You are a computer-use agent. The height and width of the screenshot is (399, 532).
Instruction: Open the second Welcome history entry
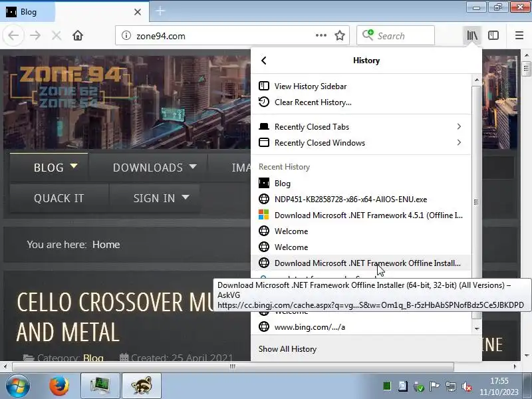coord(361,247)
